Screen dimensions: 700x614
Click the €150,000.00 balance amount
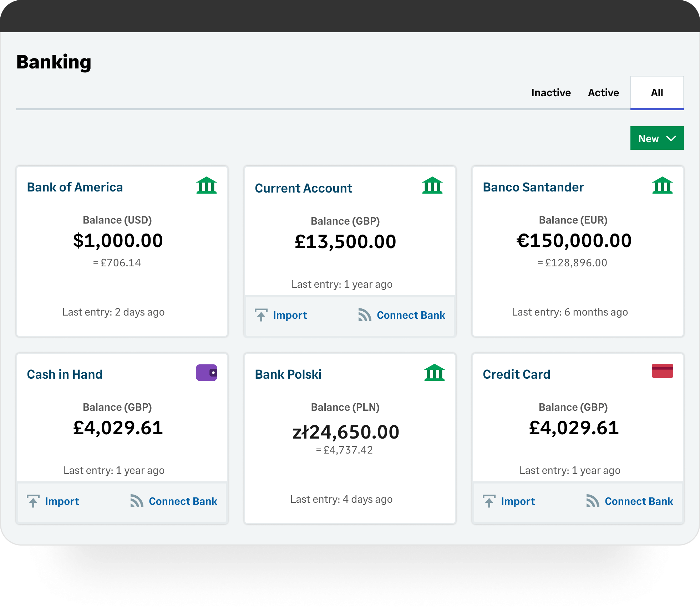click(574, 240)
